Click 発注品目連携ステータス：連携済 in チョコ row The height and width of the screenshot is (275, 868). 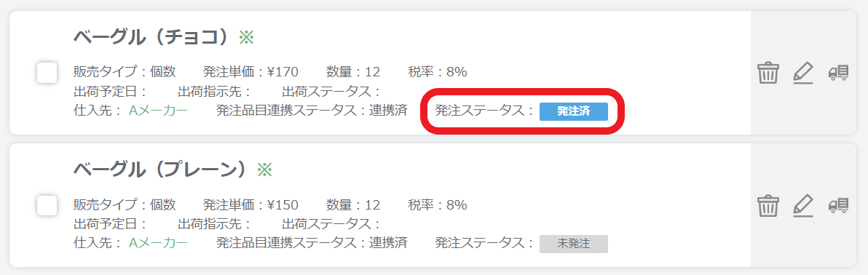point(312,111)
